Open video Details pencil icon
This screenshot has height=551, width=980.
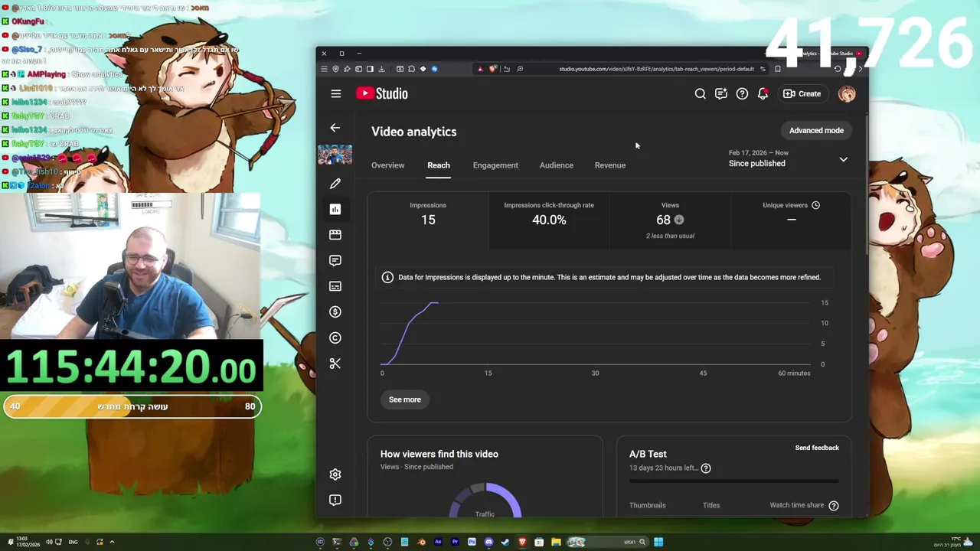coord(335,184)
